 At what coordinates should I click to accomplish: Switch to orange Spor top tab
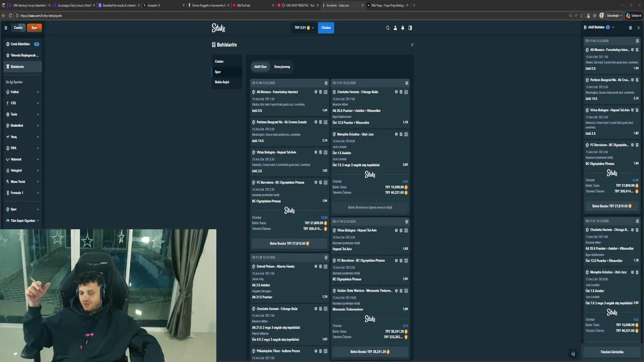tap(34, 28)
